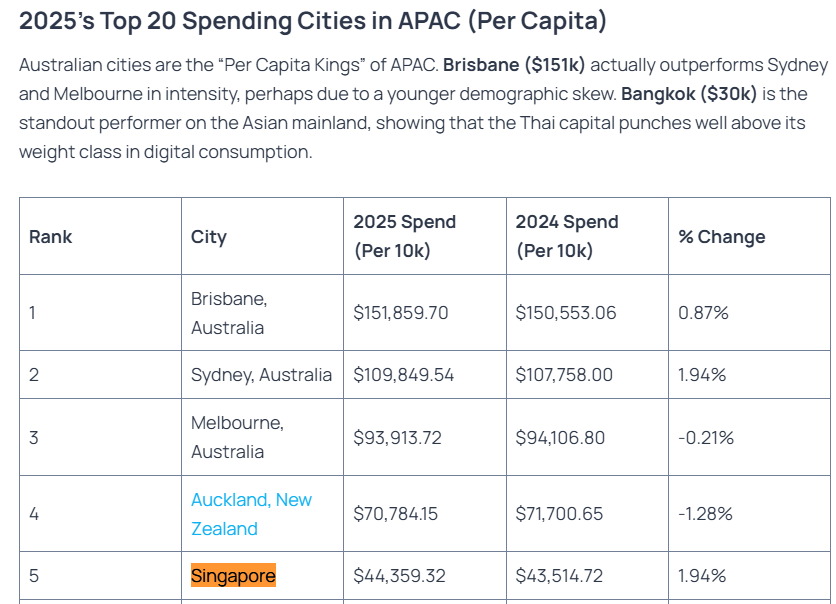Click the Rank column header
836x604 pixels.
point(51,237)
